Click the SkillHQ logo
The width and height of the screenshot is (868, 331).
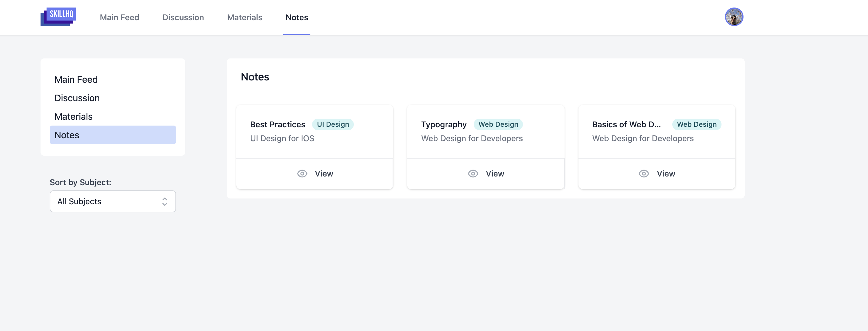click(58, 17)
